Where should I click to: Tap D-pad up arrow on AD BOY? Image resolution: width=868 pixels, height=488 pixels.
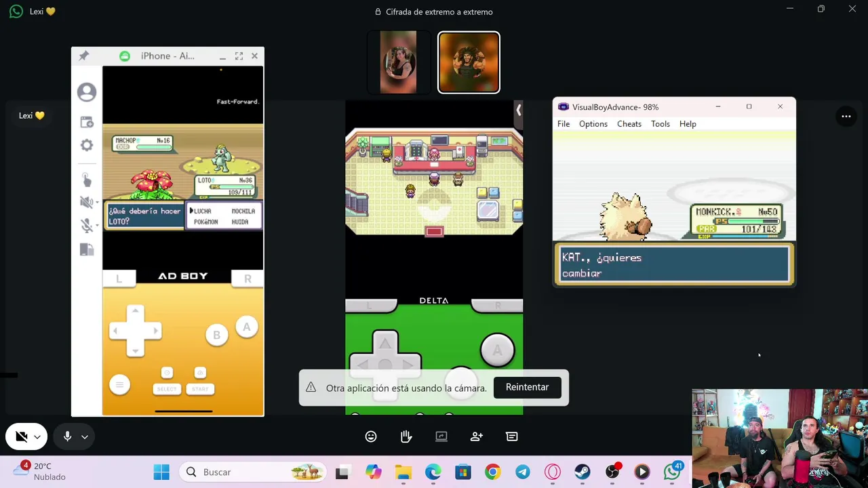tap(136, 311)
